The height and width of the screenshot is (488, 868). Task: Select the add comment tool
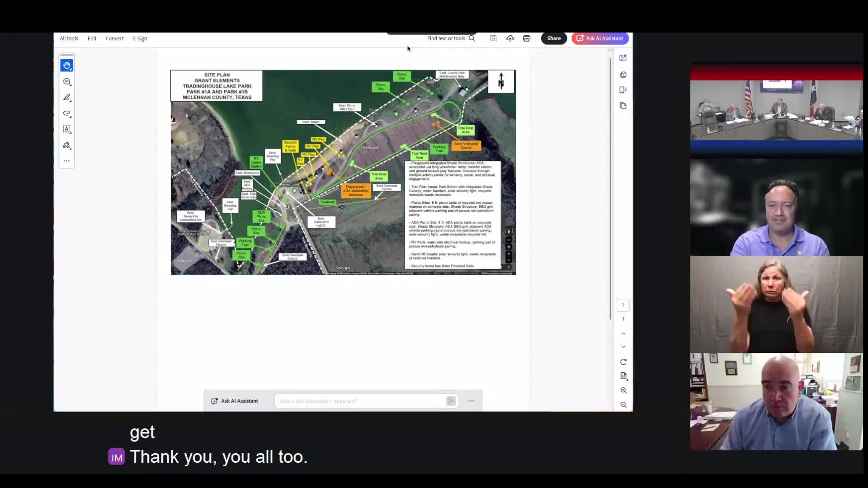[x=67, y=82]
